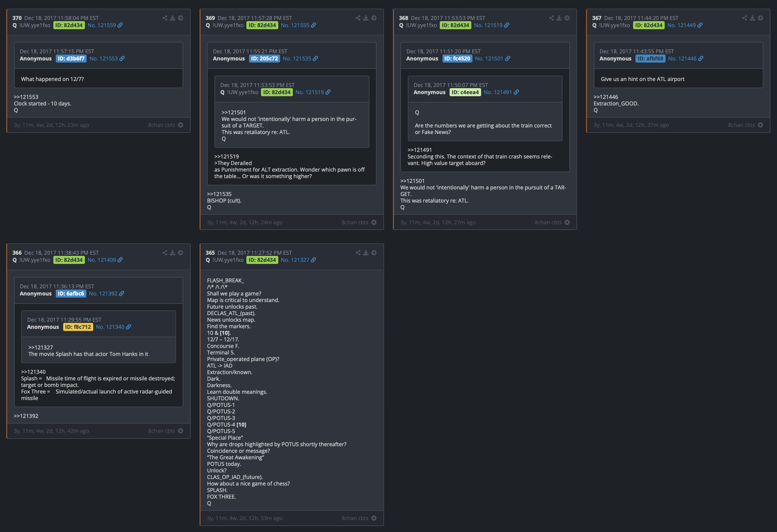Click the ID: 205c72 badge
Image resolution: width=777 pixels, height=532 pixels.
point(265,58)
